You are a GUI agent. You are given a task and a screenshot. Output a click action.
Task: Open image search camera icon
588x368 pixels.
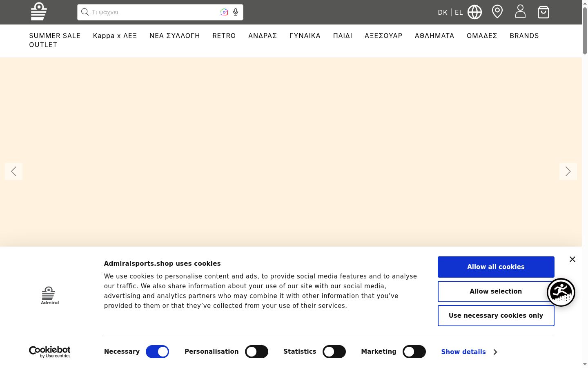(x=224, y=12)
